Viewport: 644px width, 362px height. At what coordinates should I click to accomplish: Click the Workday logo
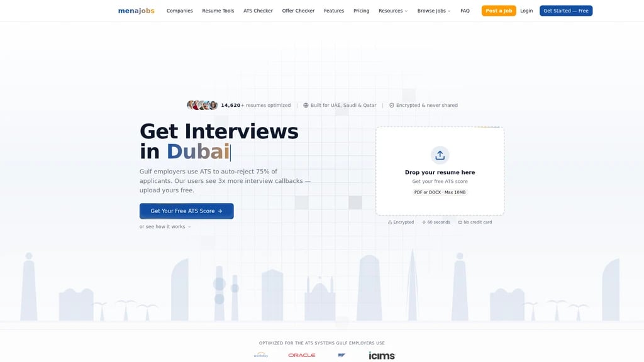(261, 355)
